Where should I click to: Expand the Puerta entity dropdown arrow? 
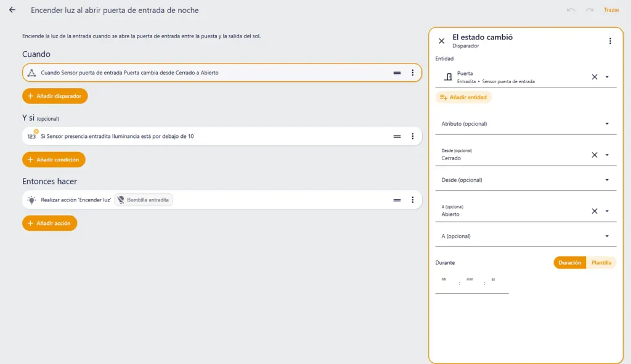coord(607,77)
